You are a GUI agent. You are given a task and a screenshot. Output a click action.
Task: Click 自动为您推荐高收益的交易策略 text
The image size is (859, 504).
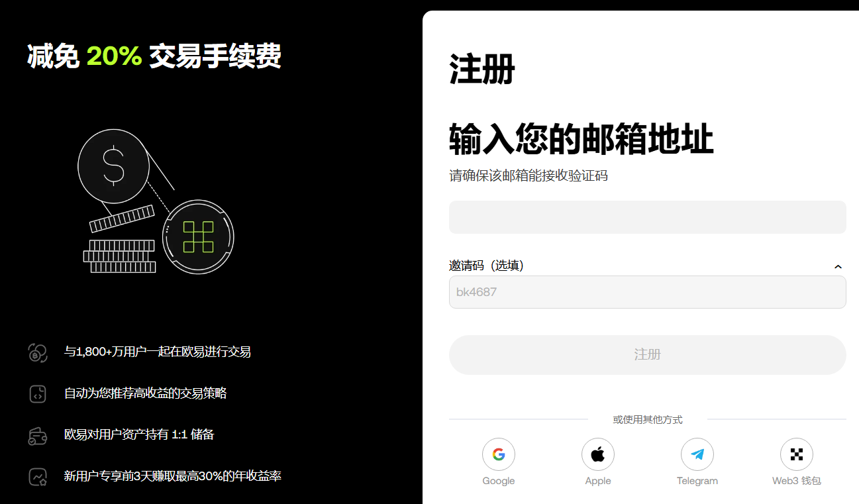coord(145,393)
